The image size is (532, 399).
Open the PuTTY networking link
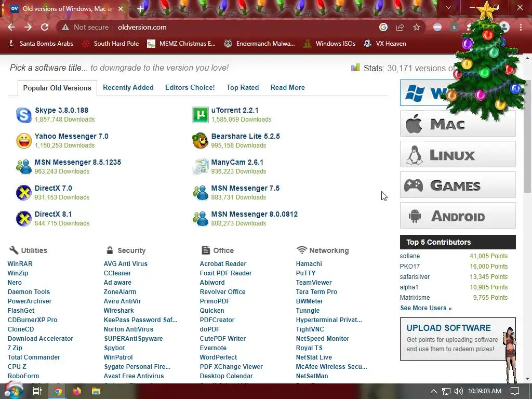tap(305, 273)
